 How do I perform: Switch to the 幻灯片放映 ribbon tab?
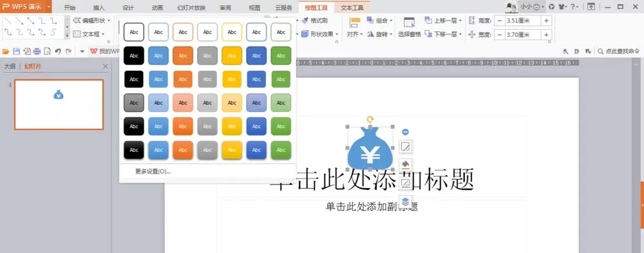pyautogui.click(x=191, y=7)
